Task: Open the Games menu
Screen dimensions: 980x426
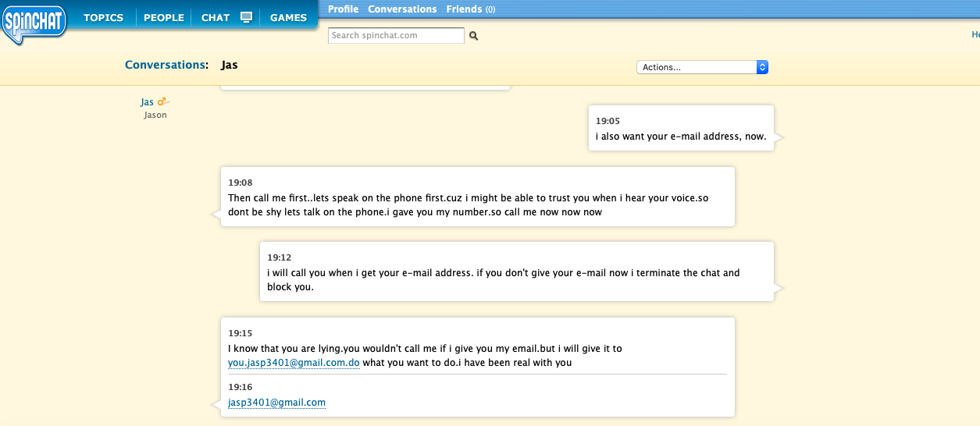Action: click(x=288, y=17)
